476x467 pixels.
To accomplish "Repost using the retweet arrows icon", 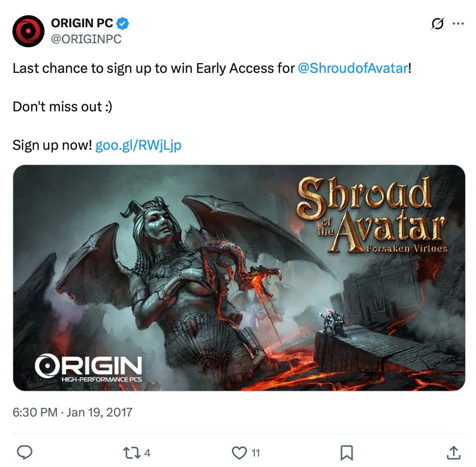I will coord(131,453).
